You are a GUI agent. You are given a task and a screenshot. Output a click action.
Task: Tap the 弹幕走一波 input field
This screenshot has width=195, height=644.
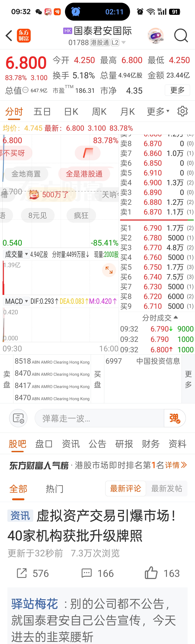pyautogui.click(x=99, y=418)
